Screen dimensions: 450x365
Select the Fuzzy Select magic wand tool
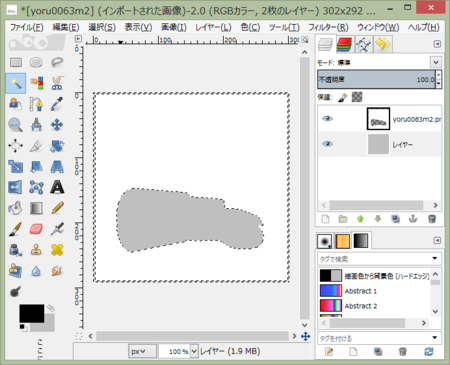pos(16,83)
